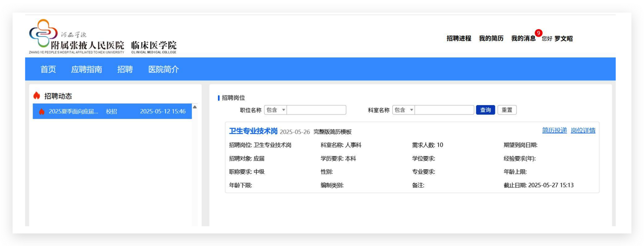
Task: Go to the 首页 navigation tab
Action: [x=48, y=69]
